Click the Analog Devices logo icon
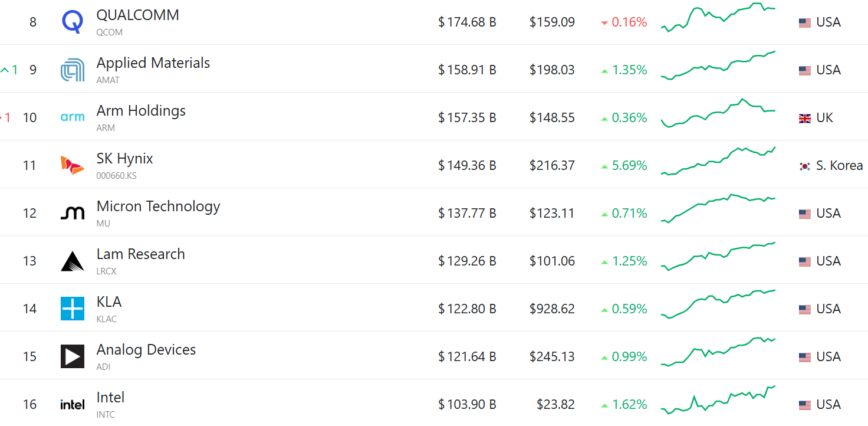The width and height of the screenshot is (868, 426). click(x=73, y=356)
